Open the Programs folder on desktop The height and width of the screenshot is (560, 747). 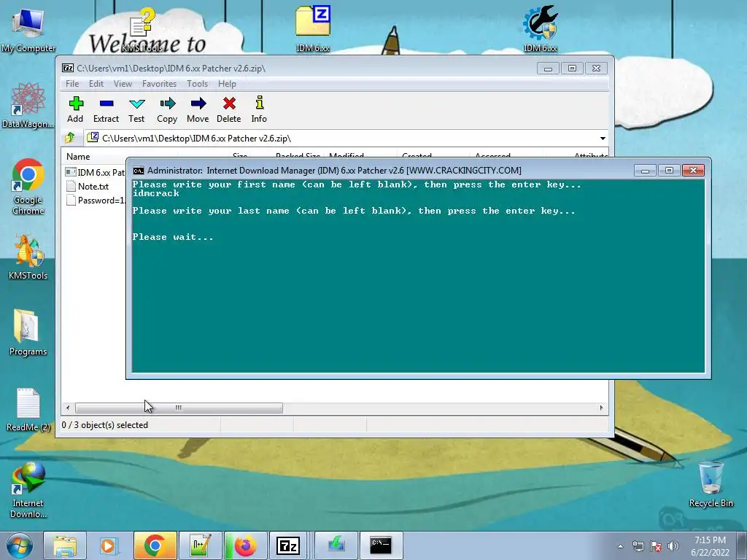(28, 332)
